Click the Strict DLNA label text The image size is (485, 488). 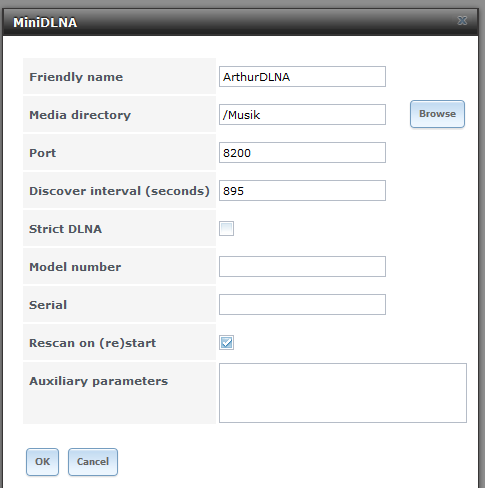(x=65, y=229)
